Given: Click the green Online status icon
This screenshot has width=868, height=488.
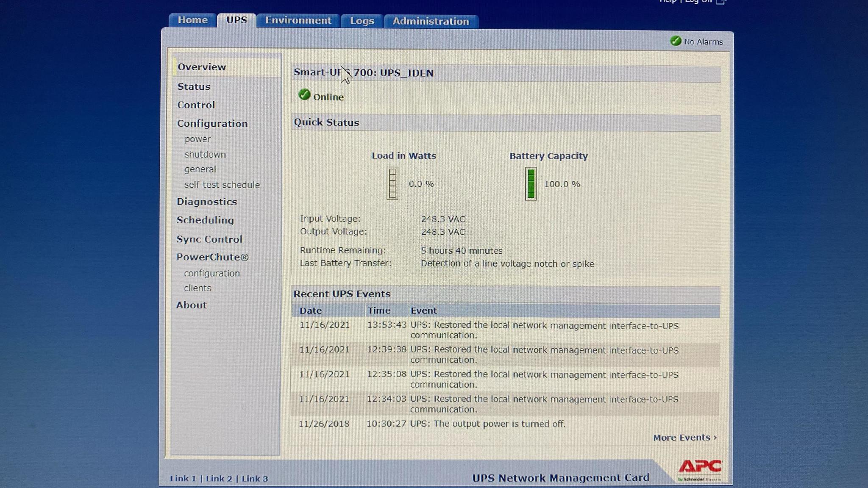Looking at the screenshot, I should [x=304, y=94].
